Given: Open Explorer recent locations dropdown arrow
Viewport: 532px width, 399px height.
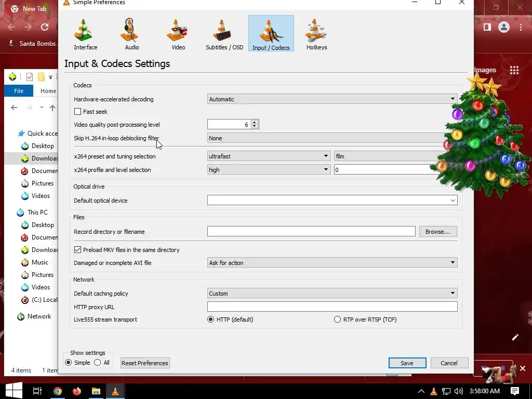Looking at the screenshot, I should click(x=42, y=108).
